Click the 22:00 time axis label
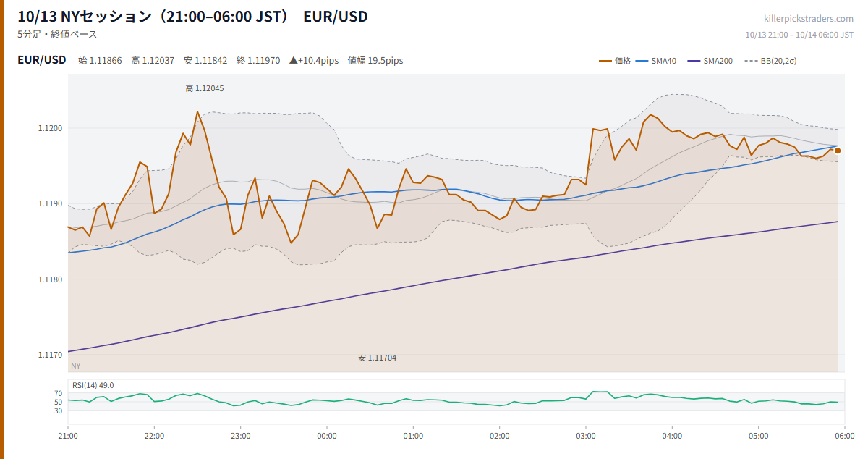This screenshot has width=868, height=459. 154,436
